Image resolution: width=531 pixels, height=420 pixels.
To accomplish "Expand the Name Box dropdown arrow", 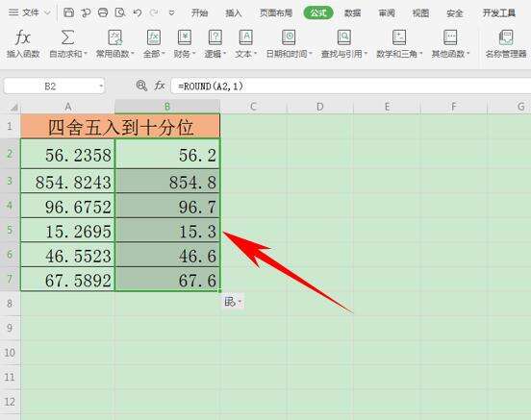I will pos(101,86).
